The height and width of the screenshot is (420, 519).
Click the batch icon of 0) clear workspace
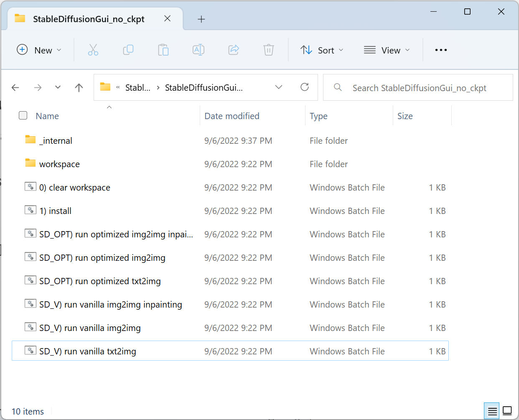[31, 186]
